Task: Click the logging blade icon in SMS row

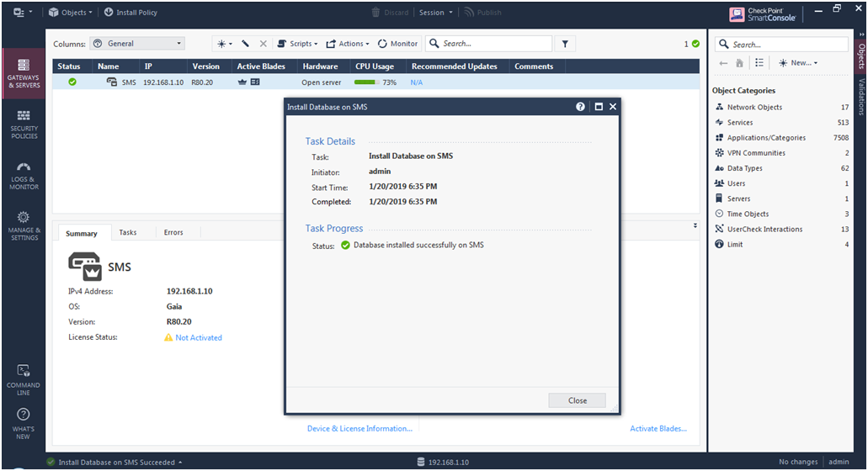Action: pyautogui.click(x=255, y=82)
